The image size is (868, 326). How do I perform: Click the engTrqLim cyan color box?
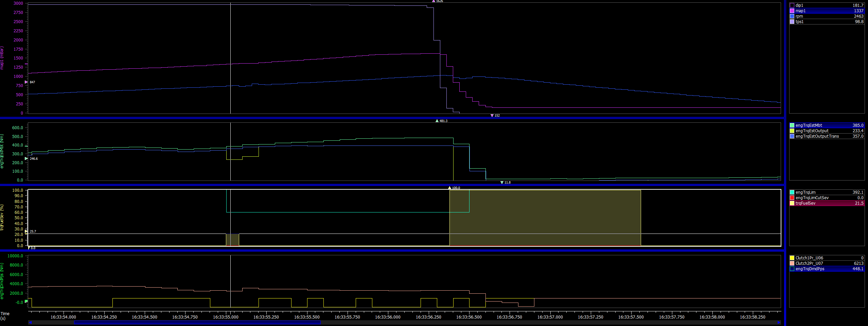792,192
